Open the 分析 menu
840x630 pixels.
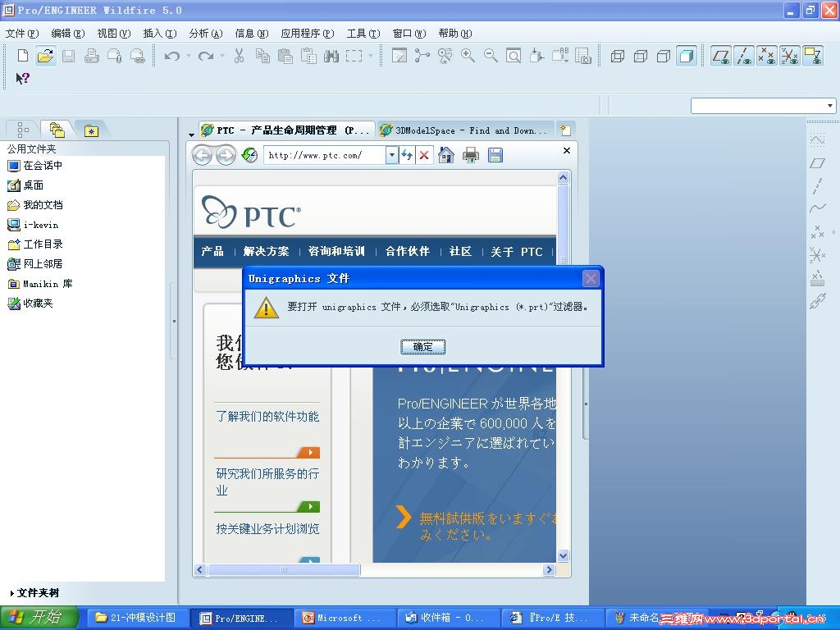206,33
